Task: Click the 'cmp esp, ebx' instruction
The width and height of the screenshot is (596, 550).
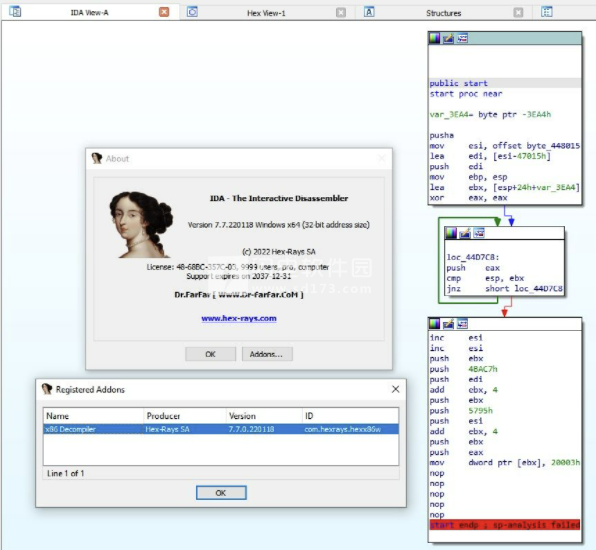Action: [x=485, y=278]
